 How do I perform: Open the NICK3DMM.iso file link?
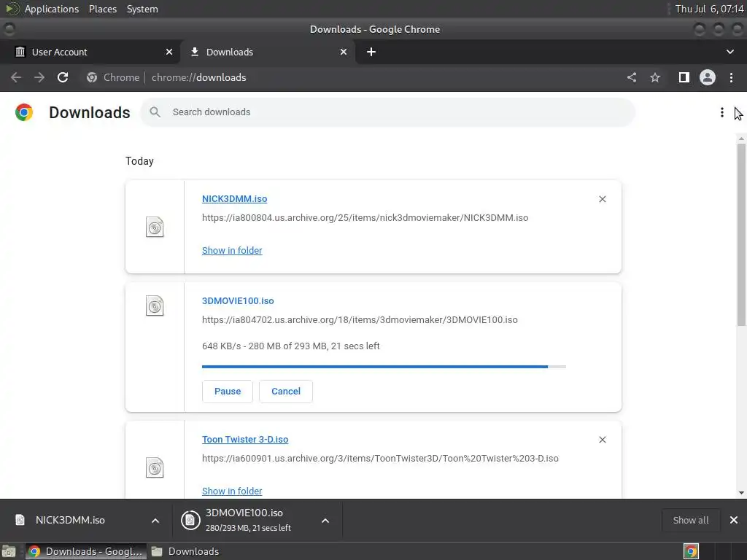pos(234,199)
